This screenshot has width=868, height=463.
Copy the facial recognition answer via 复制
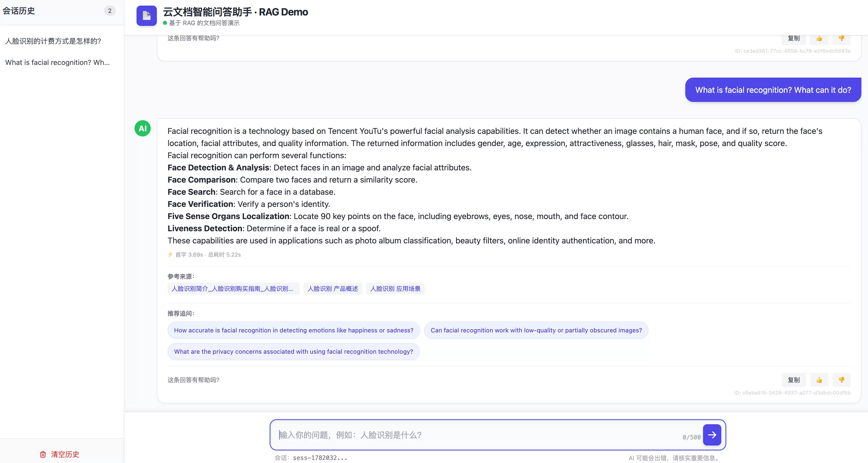pyautogui.click(x=794, y=380)
